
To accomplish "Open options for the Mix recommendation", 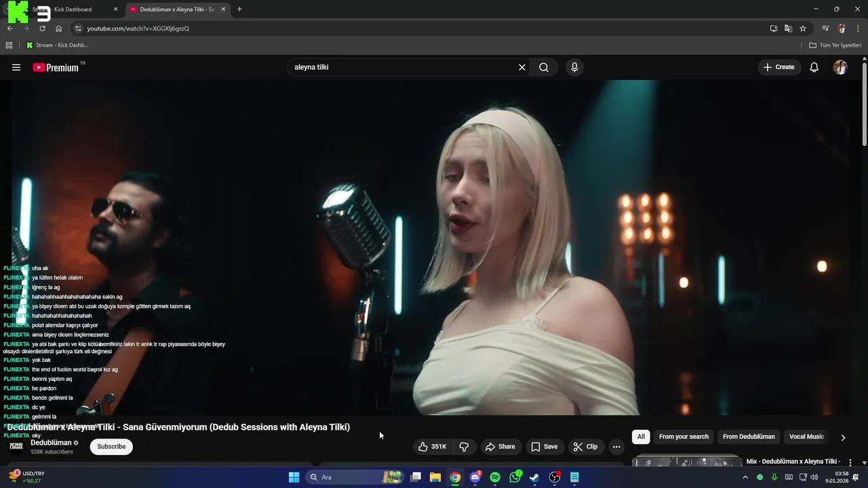I will point(850,462).
